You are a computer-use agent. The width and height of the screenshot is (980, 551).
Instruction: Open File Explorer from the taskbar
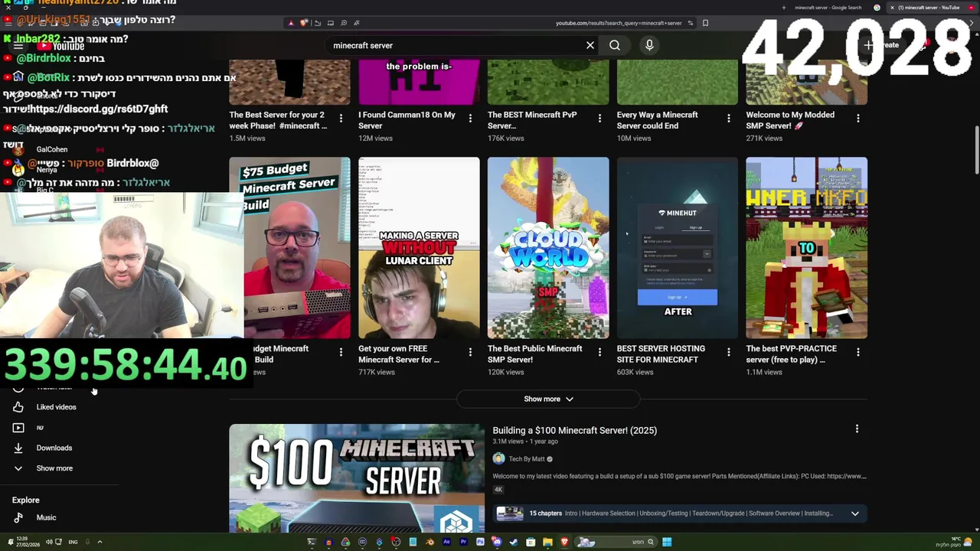tap(547, 542)
